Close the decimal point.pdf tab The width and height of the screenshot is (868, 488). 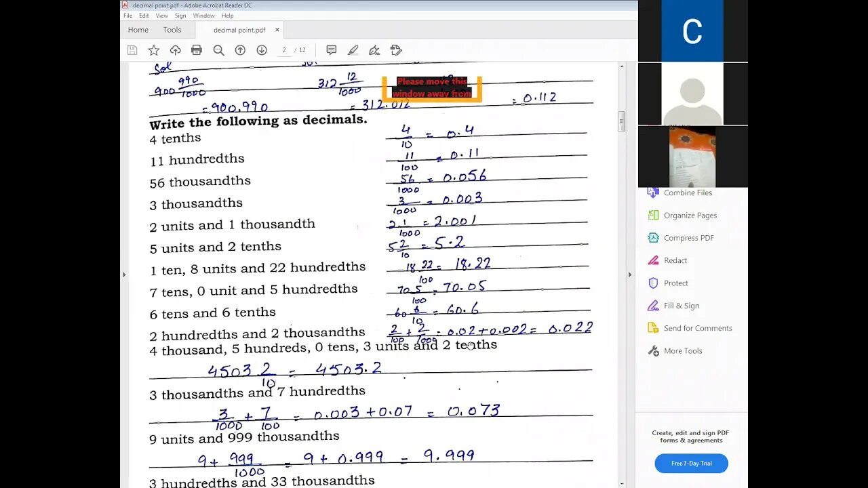(x=277, y=30)
